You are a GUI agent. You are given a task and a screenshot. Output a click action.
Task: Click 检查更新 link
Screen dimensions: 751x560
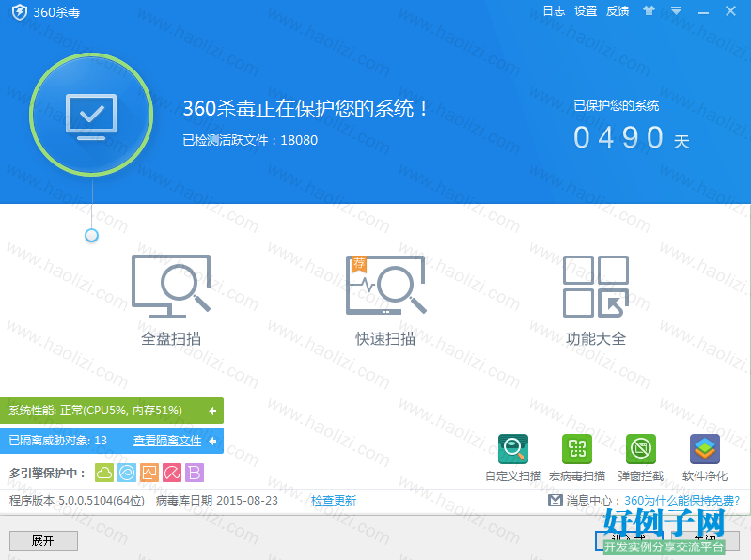click(334, 500)
